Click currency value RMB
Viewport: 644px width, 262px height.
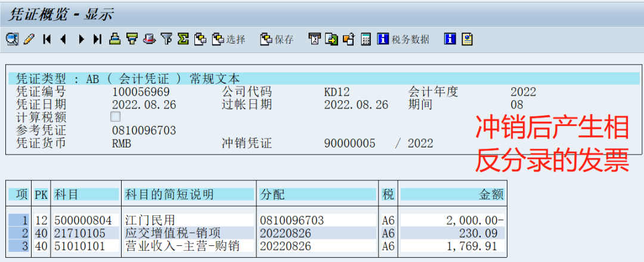(x=121, y=143)
